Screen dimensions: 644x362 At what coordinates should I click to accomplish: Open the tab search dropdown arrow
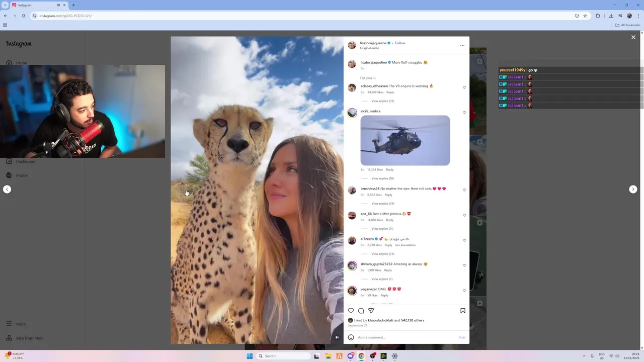(x=5, y=5)
